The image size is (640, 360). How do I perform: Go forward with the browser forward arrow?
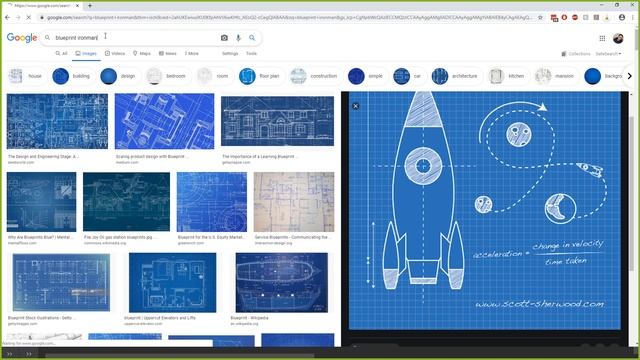[18, 18]
